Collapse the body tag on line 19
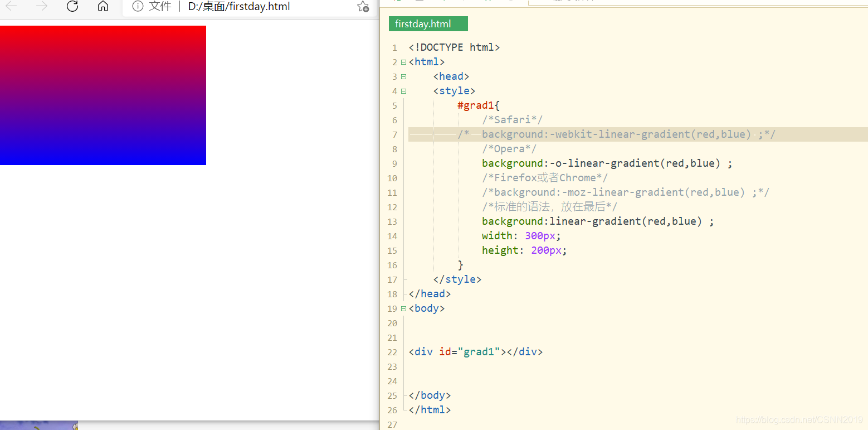This screenshot has width=868, height=430. [403, 308]
